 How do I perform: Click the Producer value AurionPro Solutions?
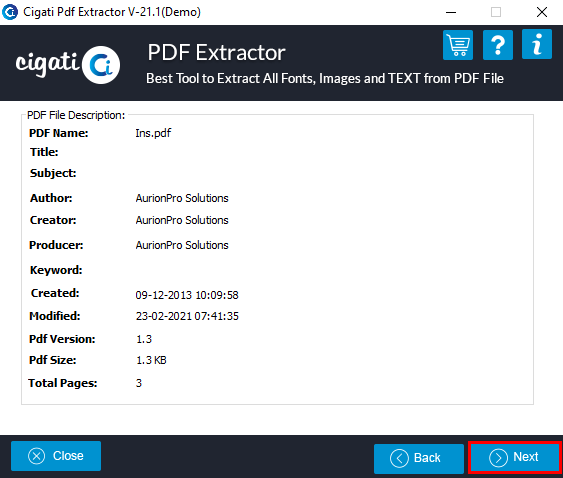click(x=182, y=245)
